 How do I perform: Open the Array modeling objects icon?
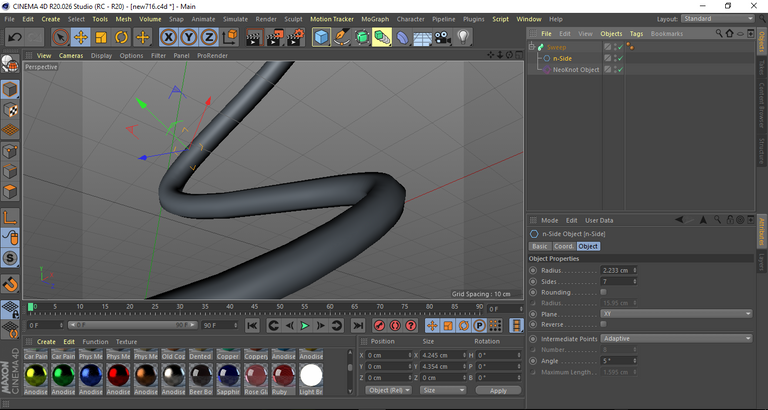point(382,37)
